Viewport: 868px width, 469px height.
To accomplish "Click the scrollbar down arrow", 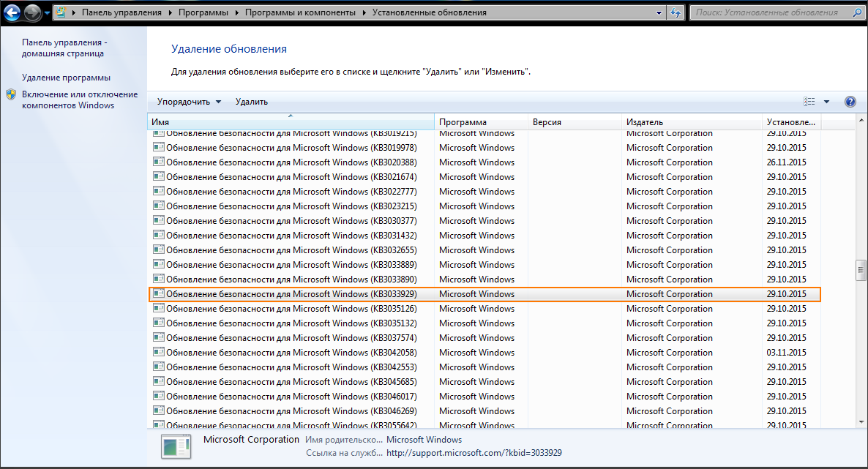I will [x=861, y=422].
